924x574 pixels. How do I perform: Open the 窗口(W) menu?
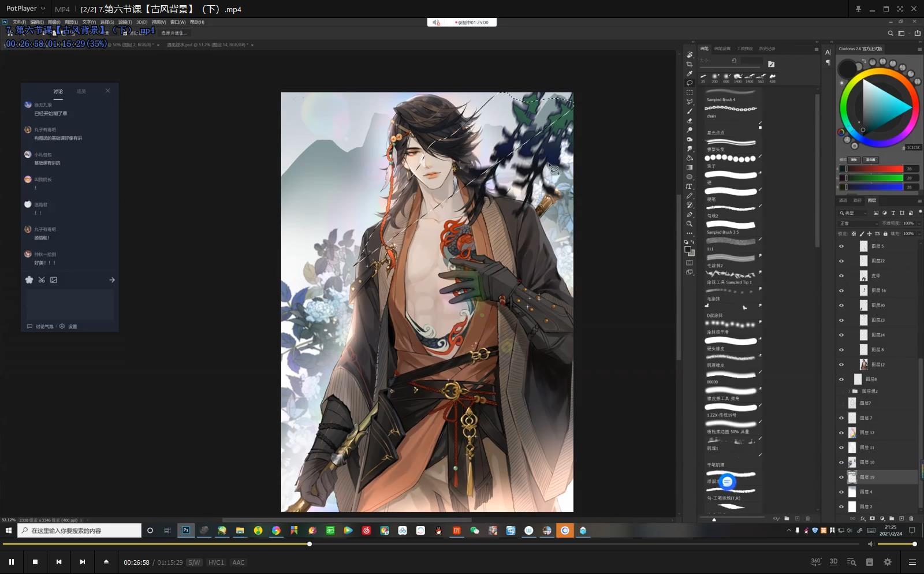pyautogui.click(x=178, y=22)
